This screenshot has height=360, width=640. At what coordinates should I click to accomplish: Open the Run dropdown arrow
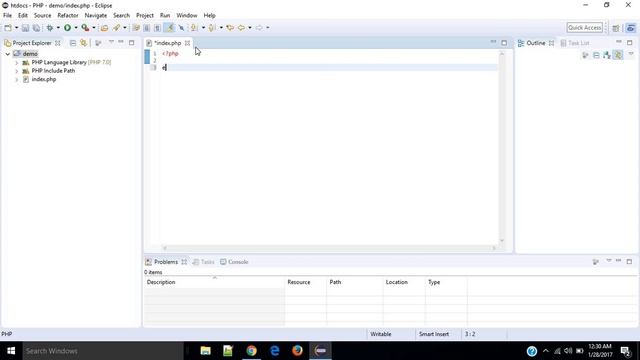[76, 28]
